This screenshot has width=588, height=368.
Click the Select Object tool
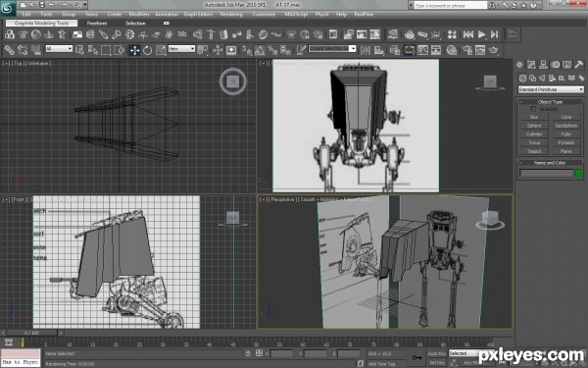tap(79, 50)
